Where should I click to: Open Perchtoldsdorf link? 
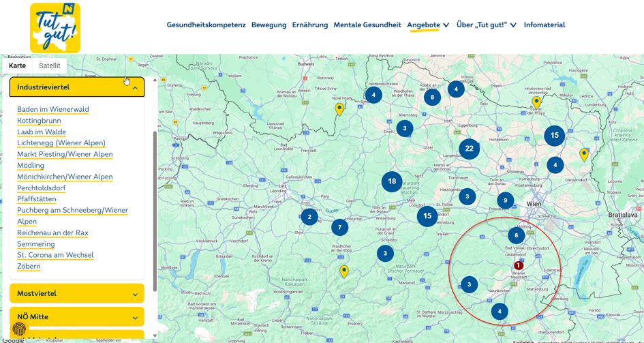coord(42,188)
